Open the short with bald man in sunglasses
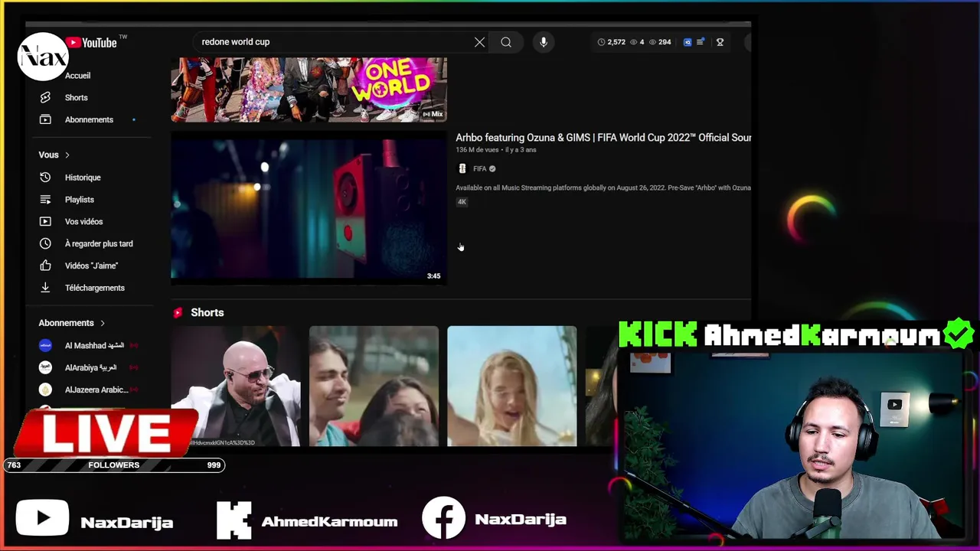Viewport: 980px width, 551px height. click(236, 386)
